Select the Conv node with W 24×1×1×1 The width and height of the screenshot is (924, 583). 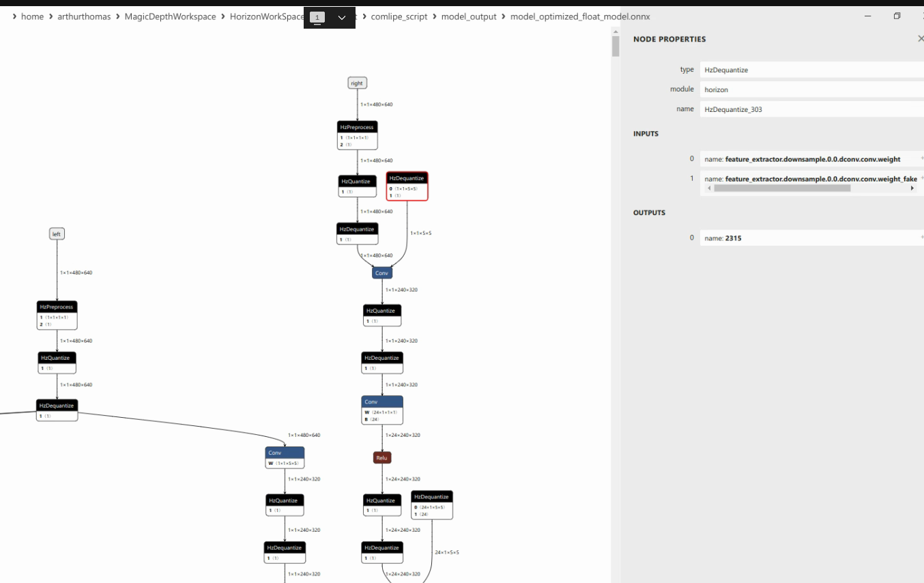coord(381,410)
